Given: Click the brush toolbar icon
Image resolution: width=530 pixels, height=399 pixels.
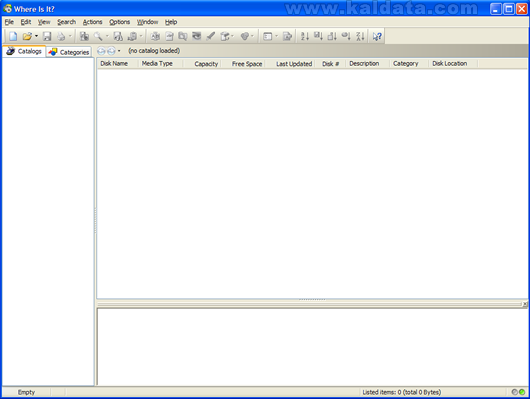Looking at the screenshot, I should pyautogui.click(x=211, y=36).
